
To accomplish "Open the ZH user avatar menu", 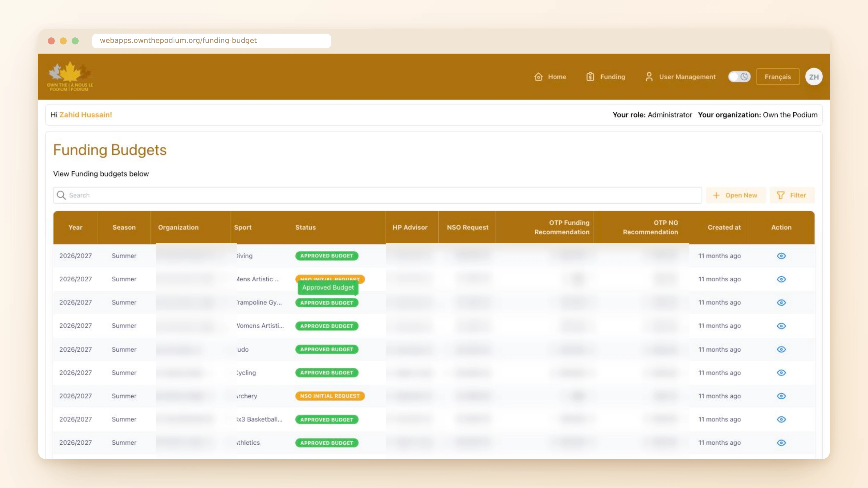I will tap(813, 77).
